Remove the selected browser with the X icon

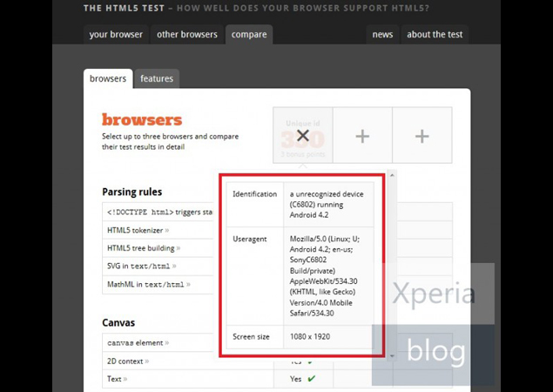pyautogui.click(x=302, y=136)
